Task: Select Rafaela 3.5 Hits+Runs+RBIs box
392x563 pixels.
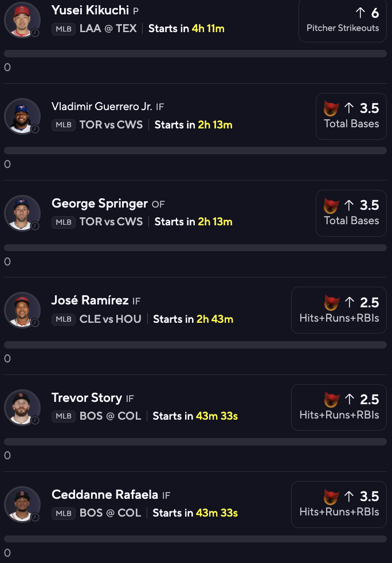Action: click(x=339, y=505)
